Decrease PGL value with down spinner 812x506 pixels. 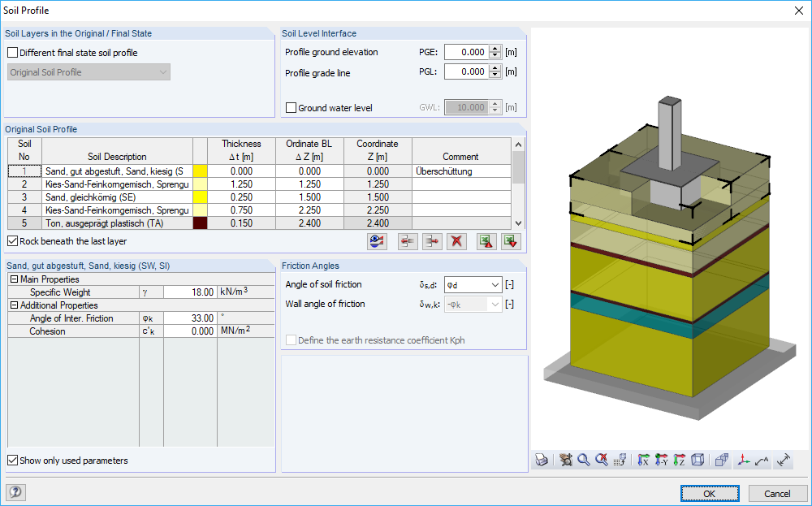(x=495, y=76)
